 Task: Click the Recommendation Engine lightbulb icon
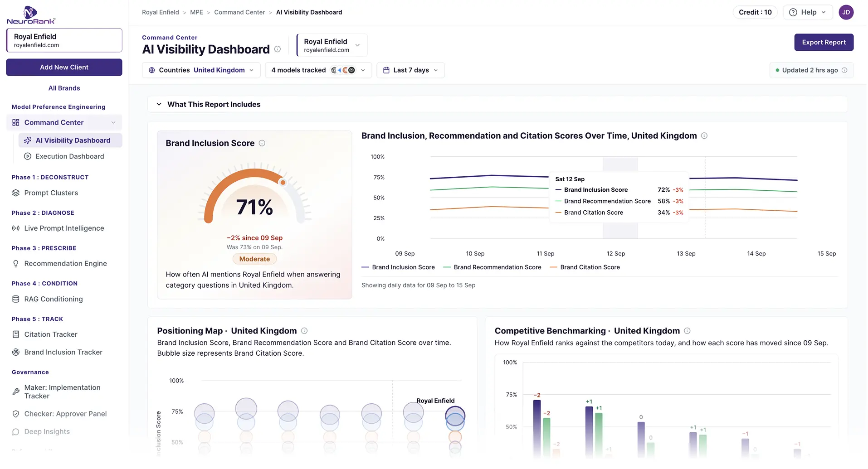(16, 264)
